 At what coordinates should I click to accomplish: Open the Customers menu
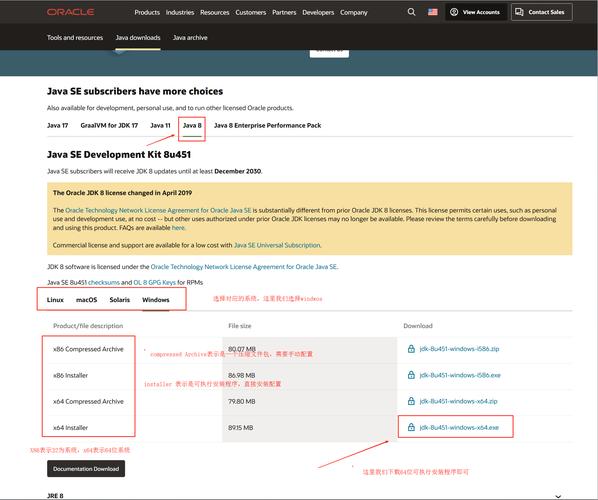(251, 12)
